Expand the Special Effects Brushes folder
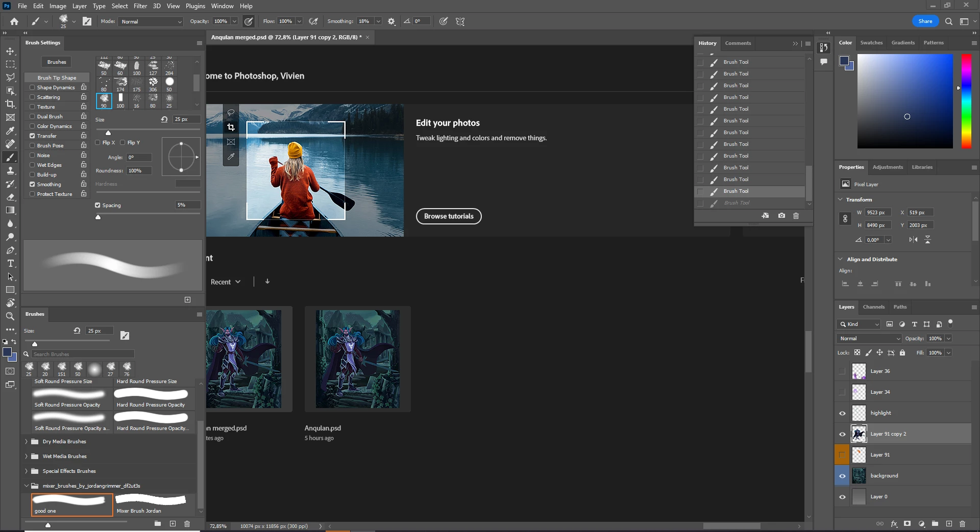This screenshot has height=532, width=980. tap(26, 471)
